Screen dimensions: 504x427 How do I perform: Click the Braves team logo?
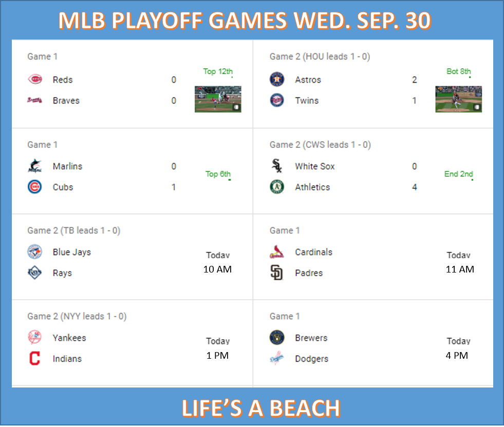[x=35, y=101]
